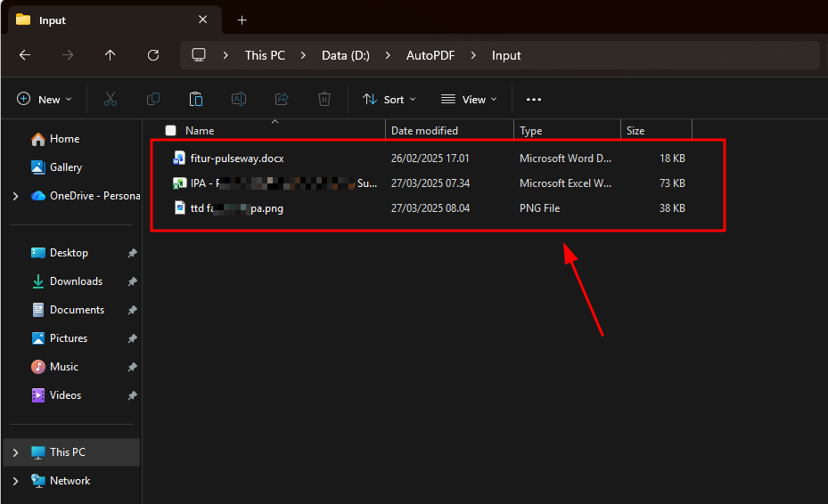
Task: Navigate to Data (D:) breadcrumb
Action: pos(346,55)
